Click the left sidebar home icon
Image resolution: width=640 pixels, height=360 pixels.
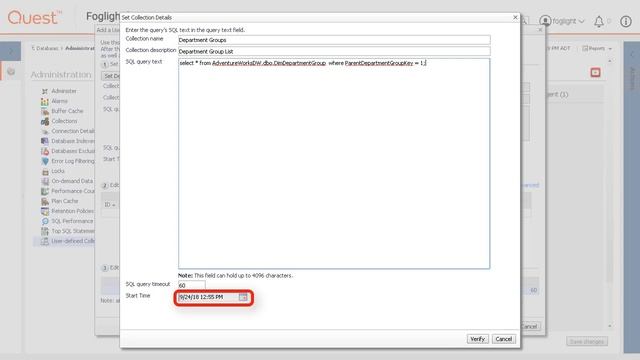coord(11,71)
